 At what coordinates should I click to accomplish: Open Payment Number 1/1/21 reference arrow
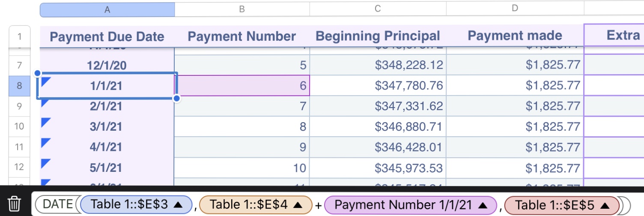(x=483, y=204)
